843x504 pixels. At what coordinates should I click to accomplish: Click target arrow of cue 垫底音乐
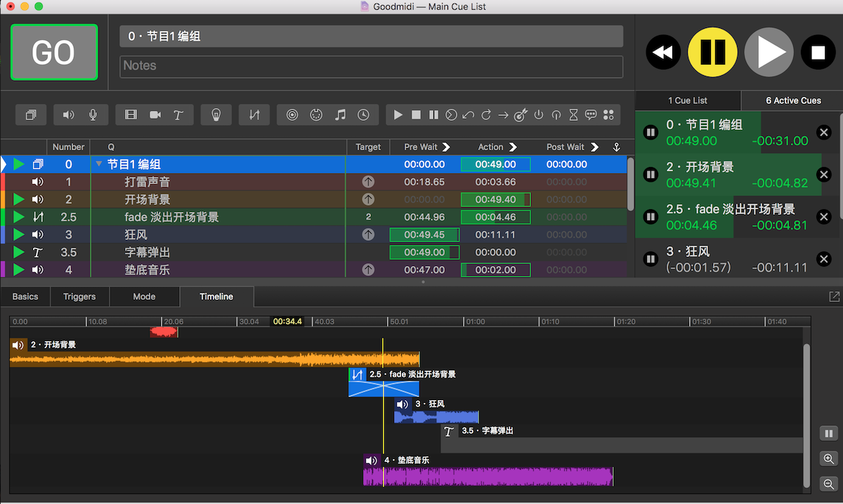point(368,270)
